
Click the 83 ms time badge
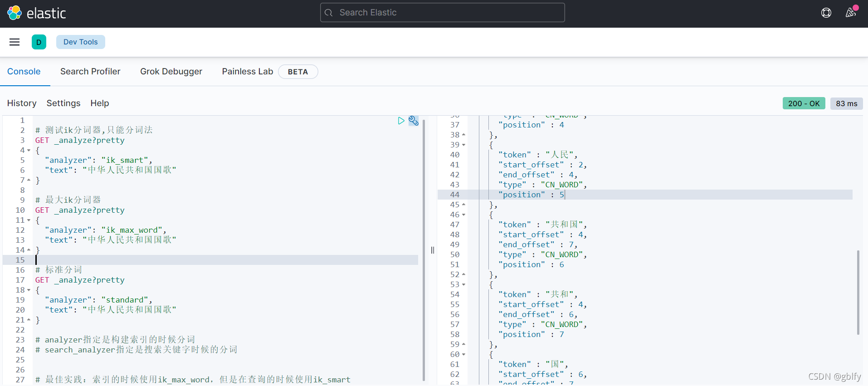(847, 103)
